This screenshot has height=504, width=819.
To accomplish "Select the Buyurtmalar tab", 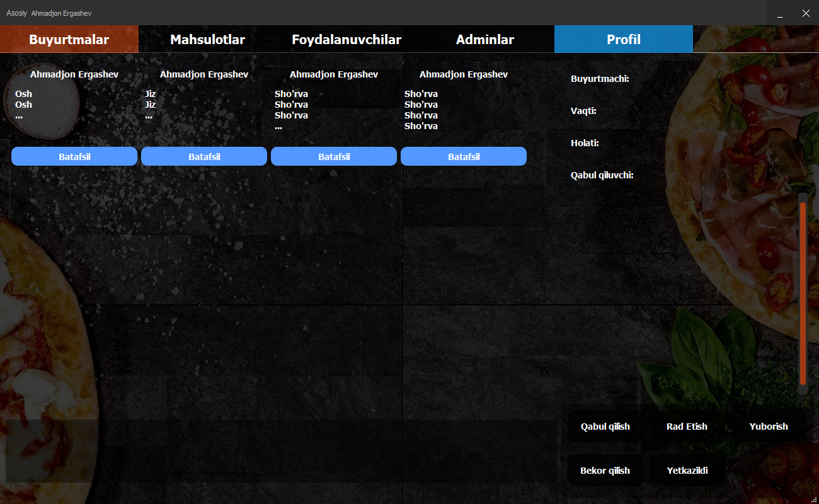I will tap(69, 38).
